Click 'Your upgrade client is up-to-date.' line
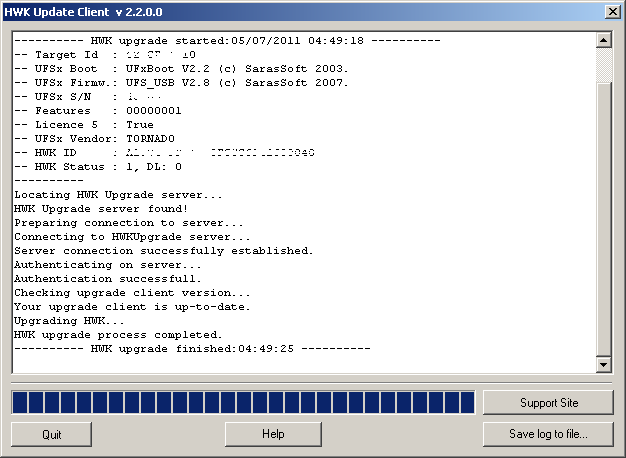Image resolution: width=626 pixels, height=458 pixels. [132, 307]
